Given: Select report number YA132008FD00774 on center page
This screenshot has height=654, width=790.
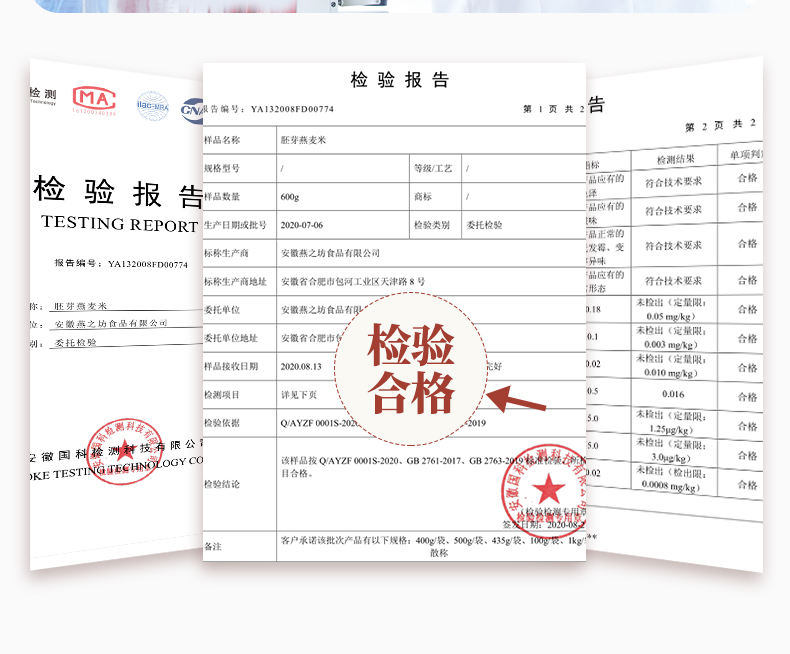Looking at the screenshot, I should 292,109.
